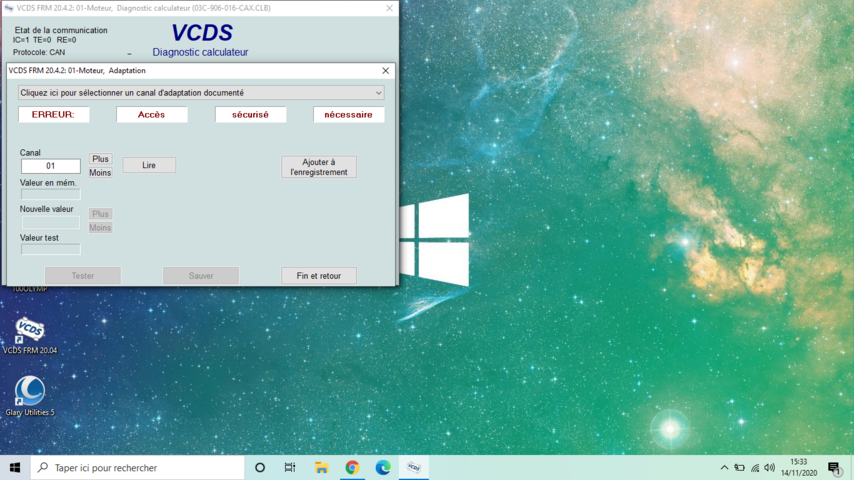Show hidden system tray icons

(x=724, y=467)
